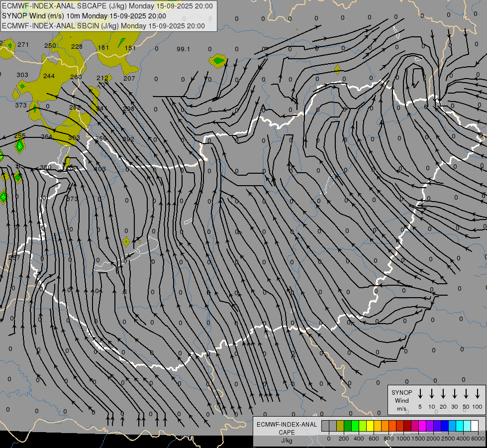Click the map value 392
The width and height of the screenshot is (487, 448).
point(128,139)
